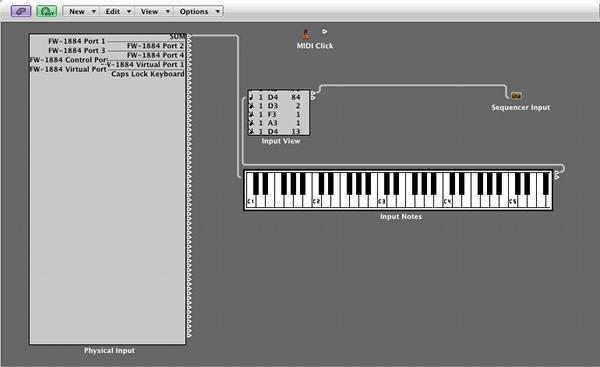Select the FW-1884 Port 1 entry
The width and height of the screenshot is (600, 367).
pyautogui.click(x=77, y=41)
